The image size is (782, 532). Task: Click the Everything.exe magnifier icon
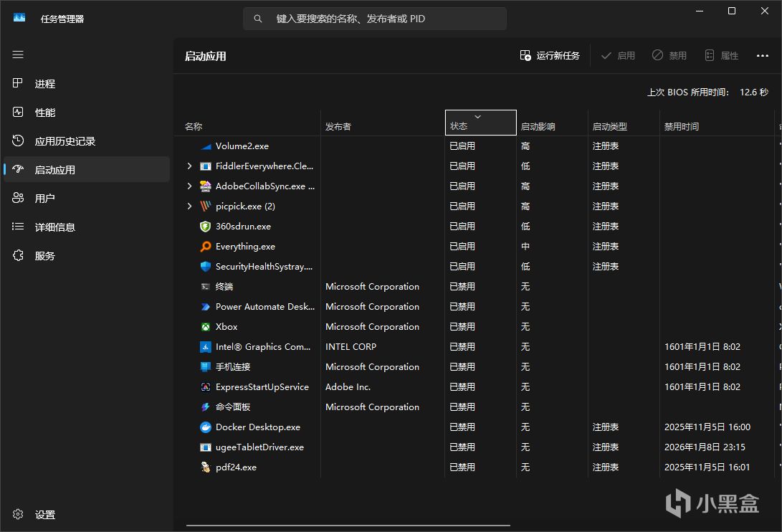[206, 247]
